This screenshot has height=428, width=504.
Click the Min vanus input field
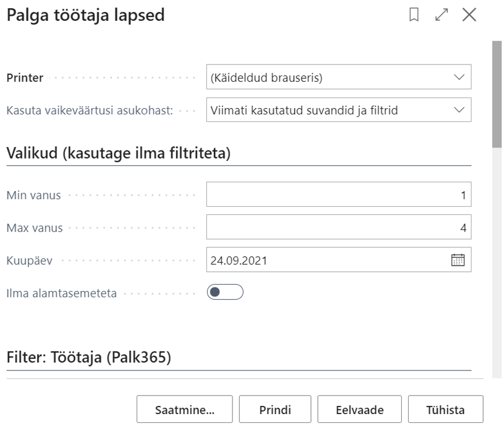(339, 195)
